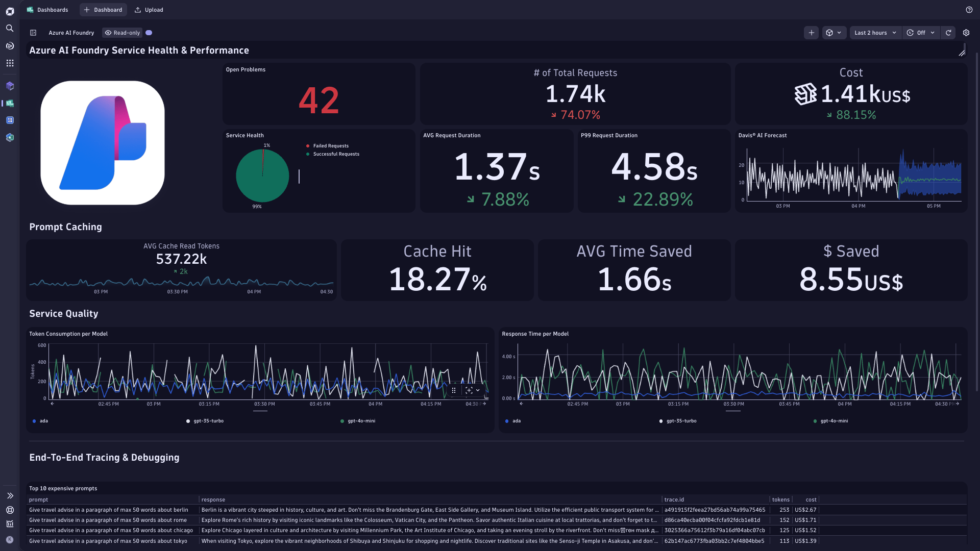Toggle ada series in Token Consumption legend
980x551 pixels.
tap(40, 421)
